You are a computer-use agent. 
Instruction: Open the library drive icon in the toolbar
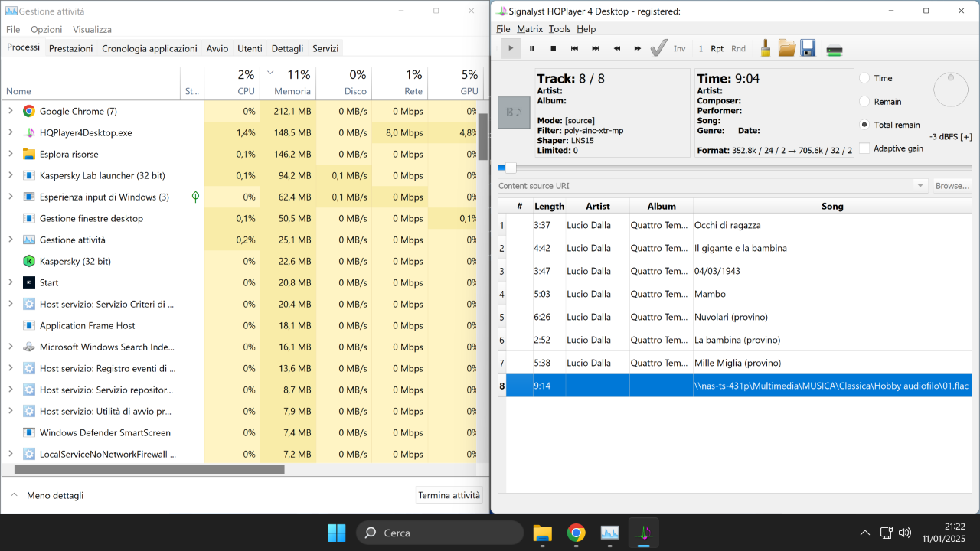pyautogui.click(x=835, y=50)
